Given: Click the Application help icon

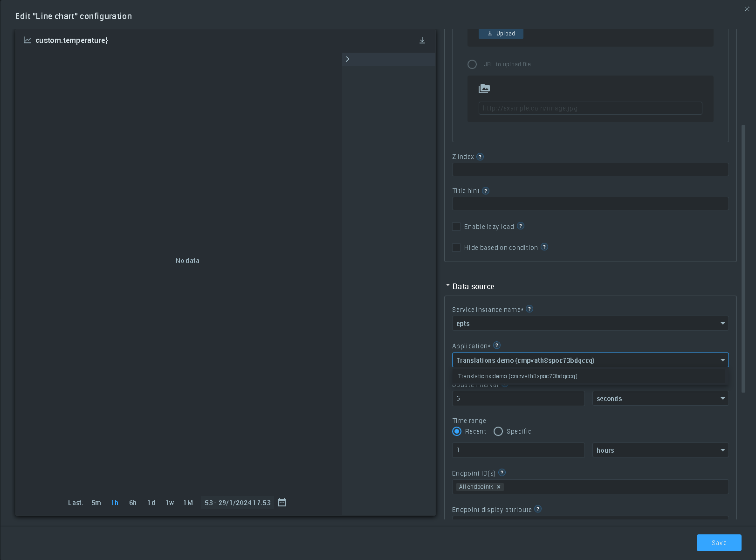Looking at the screenshot, I should click(x=497, y=346).
